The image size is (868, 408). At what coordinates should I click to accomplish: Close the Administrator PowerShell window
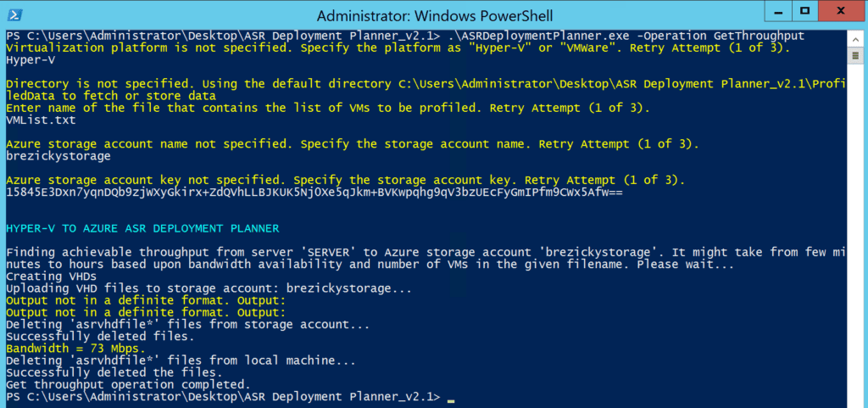coord(843,10)
